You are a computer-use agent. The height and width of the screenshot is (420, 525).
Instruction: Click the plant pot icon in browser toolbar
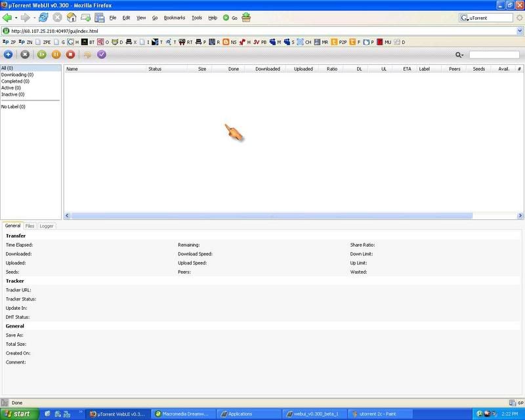point(246,18)
